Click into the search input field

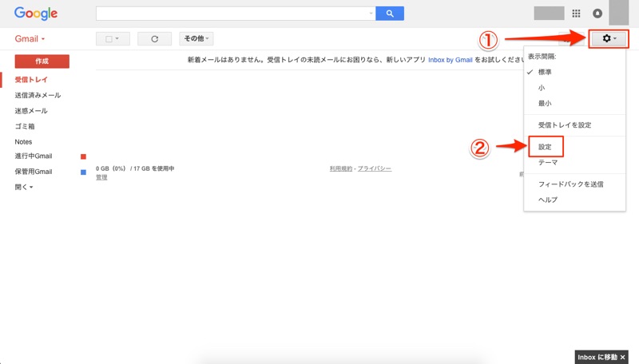[232, 14]
